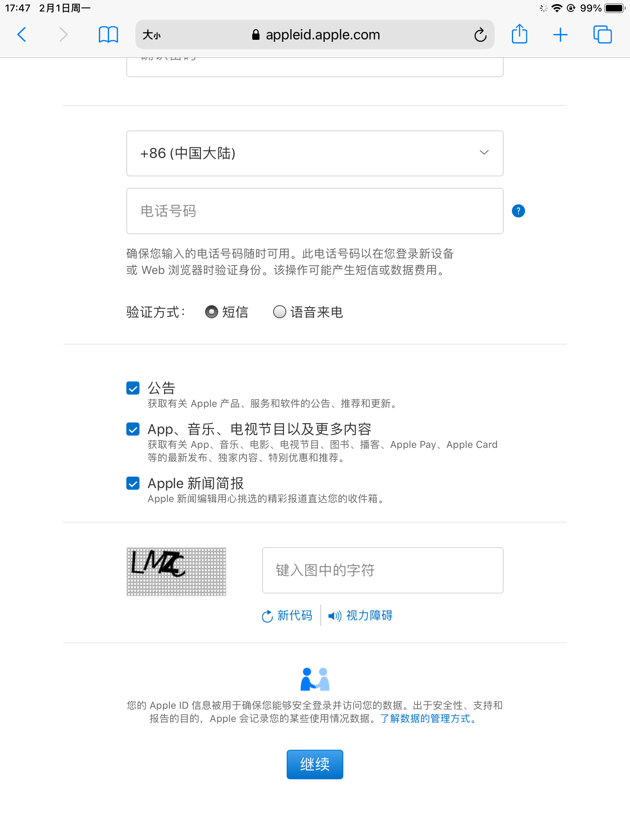Click the chevron in the country code selector

pos(484,153)
